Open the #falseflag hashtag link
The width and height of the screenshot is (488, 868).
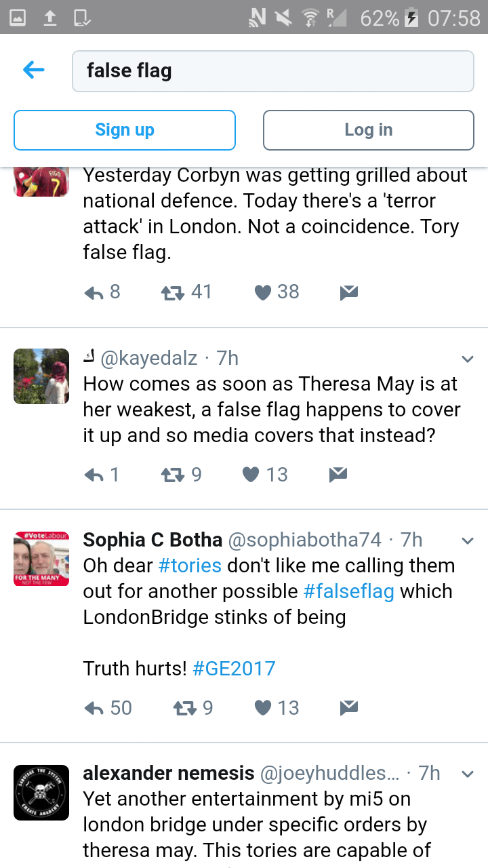click(348, 591)
